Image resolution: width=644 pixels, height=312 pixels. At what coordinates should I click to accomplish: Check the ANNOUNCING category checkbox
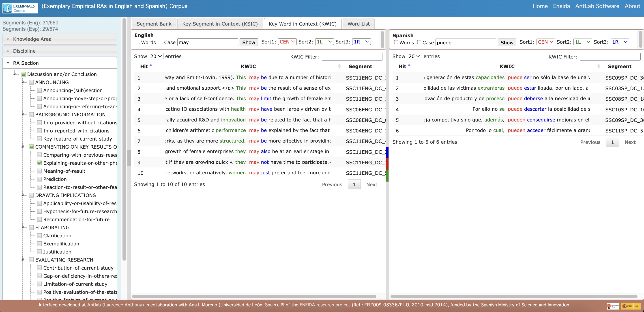coord(31,82)
